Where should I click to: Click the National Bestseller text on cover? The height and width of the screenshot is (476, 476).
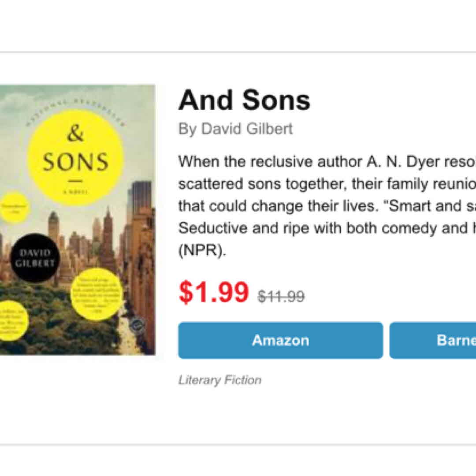75,110
